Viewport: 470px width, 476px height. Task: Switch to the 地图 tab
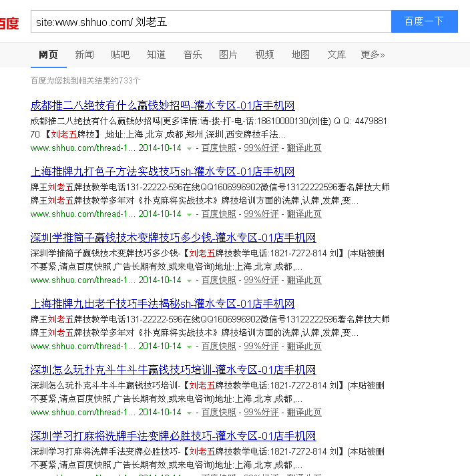coord(300,55)
